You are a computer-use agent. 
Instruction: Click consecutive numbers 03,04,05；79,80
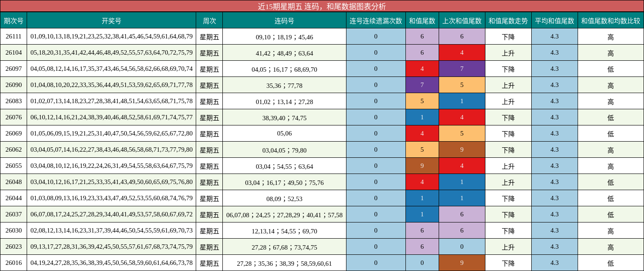point(284,150)
